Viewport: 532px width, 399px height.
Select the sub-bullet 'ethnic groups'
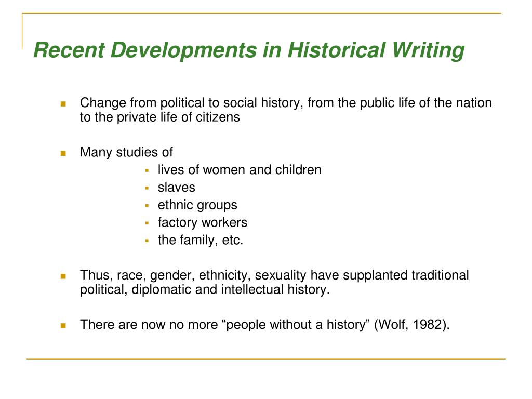(x=197, y=205)
